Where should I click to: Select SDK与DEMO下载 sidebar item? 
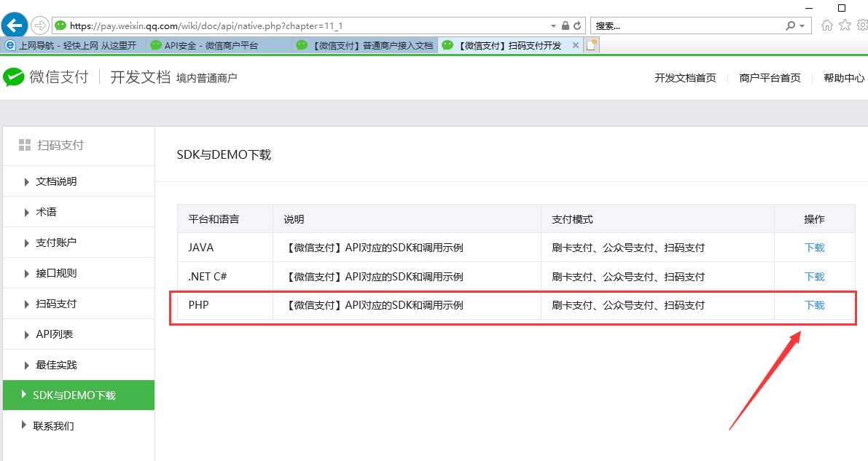coord(79,395)
